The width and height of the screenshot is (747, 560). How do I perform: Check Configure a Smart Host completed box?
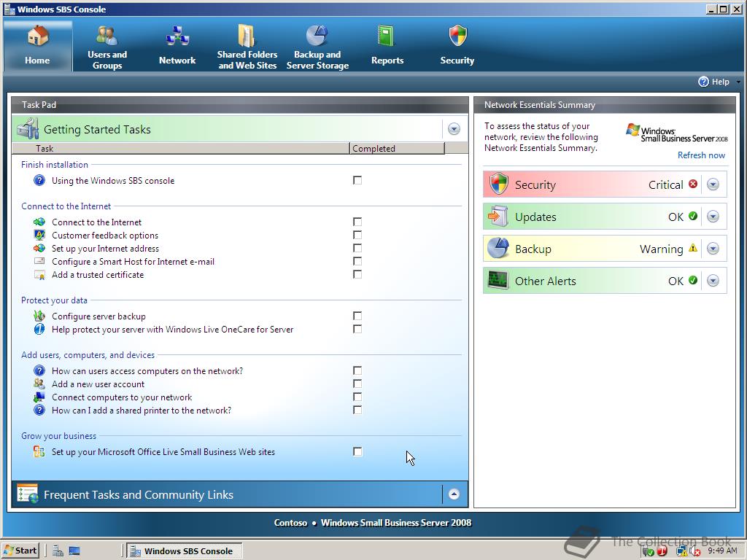(x=357, y=261)
